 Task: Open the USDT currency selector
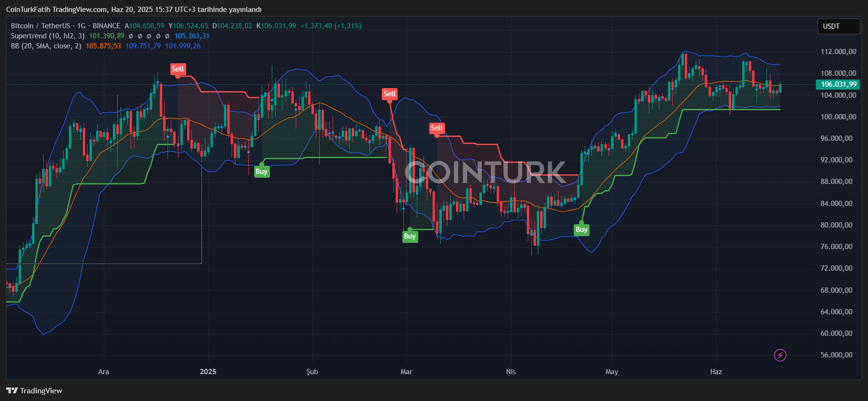(x=838, y=26)
